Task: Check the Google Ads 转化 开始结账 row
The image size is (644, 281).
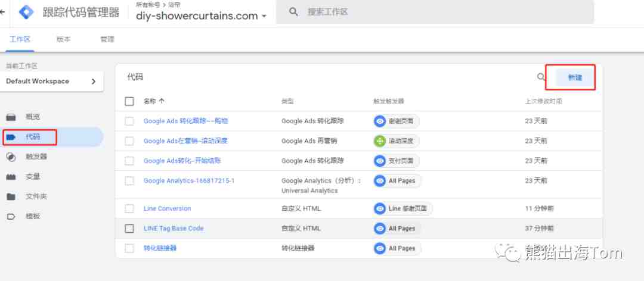Action: [129, 161]
